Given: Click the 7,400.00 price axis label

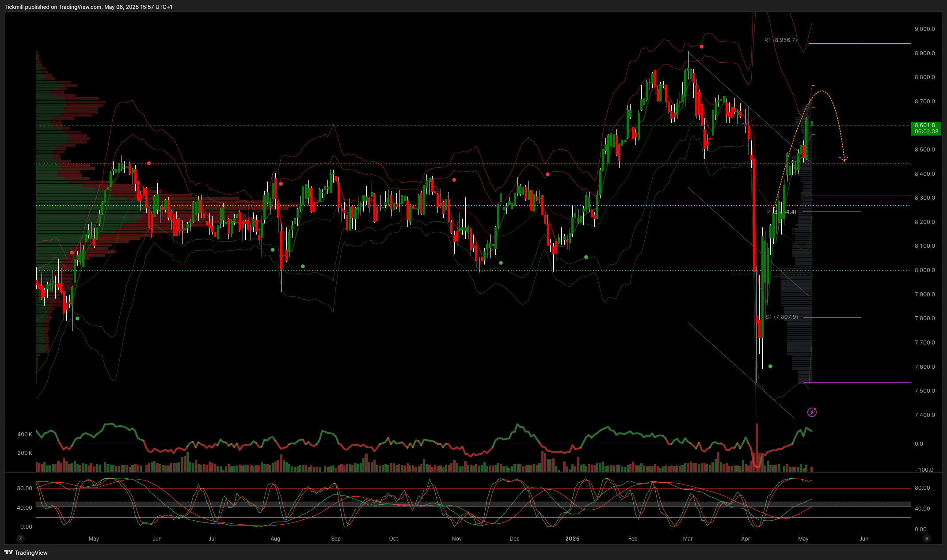Looking at the screenshot, I should pyautogui.click(x=925, y=415).
